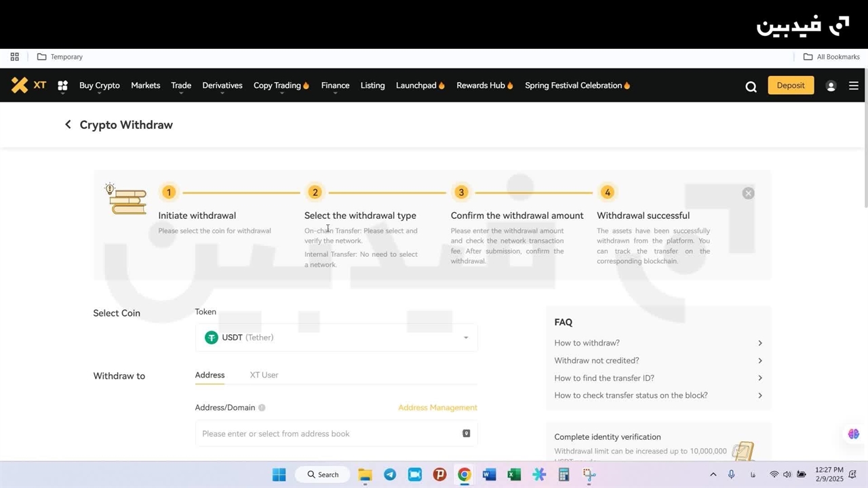This screenshot has height=488, width=868.
Task: Click the search magnifier icon in header
Action: [751, 86]
